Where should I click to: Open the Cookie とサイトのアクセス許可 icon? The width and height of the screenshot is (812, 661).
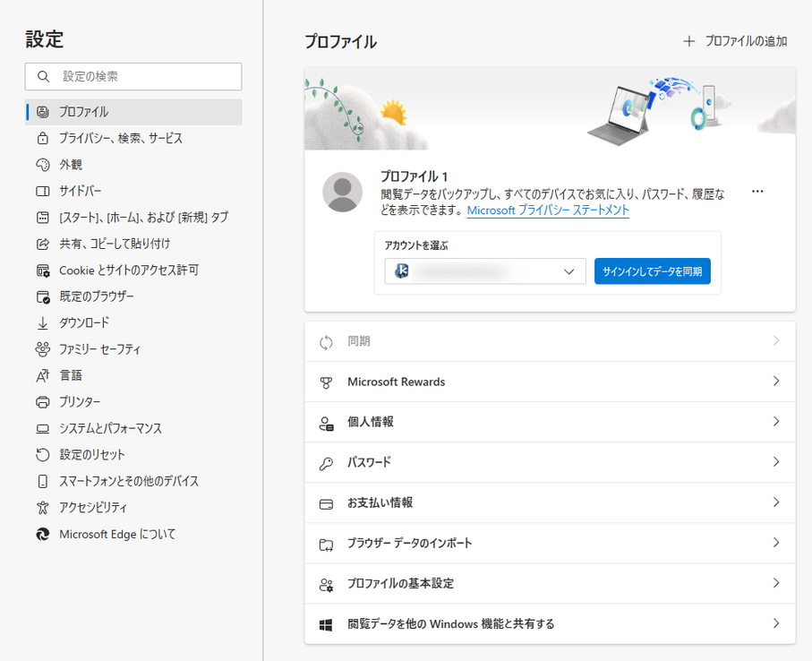[x=42, y=270]
